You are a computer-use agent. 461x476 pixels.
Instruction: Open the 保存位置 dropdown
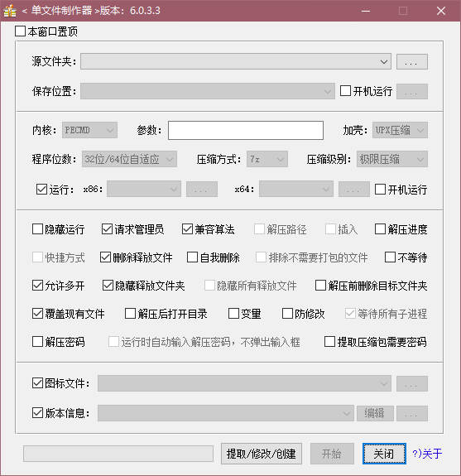(207, 91)
